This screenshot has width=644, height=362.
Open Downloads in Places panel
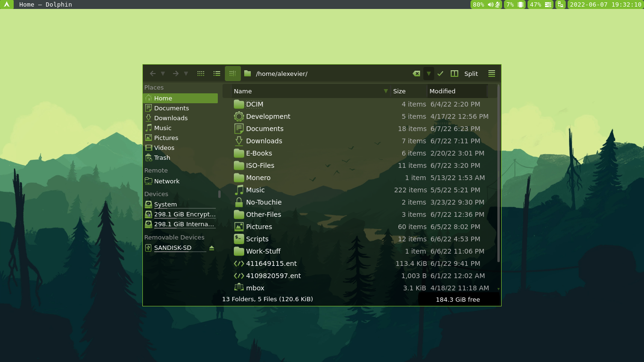click(180, 118)
